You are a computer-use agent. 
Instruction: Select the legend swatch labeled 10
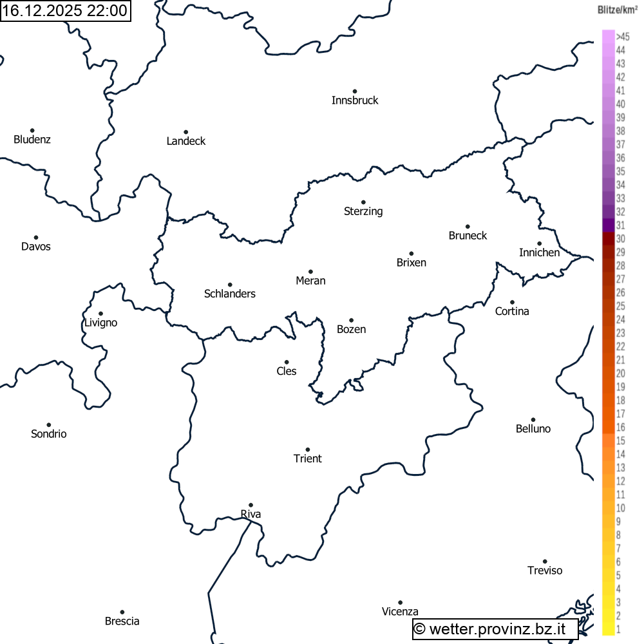pyautogui.click(x=608, y=508)
